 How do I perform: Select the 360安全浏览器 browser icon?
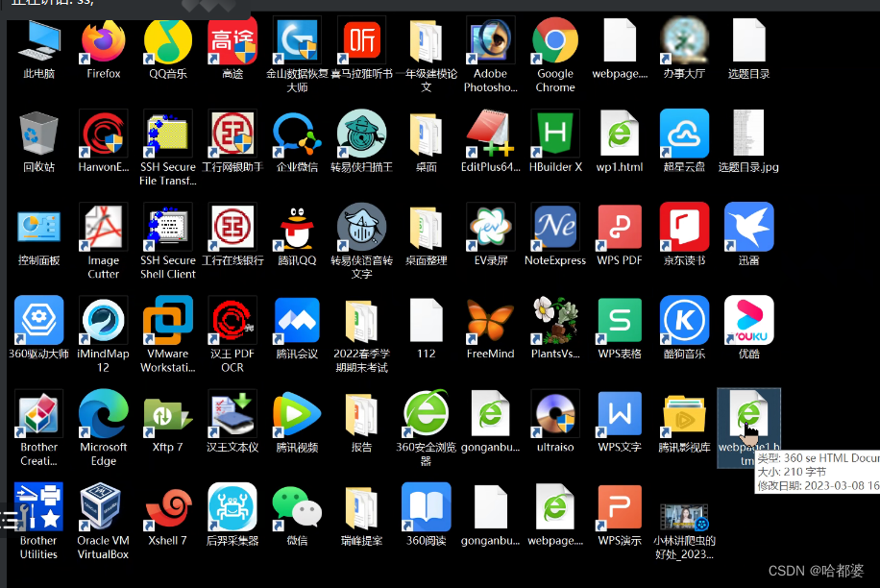point(426,413)
